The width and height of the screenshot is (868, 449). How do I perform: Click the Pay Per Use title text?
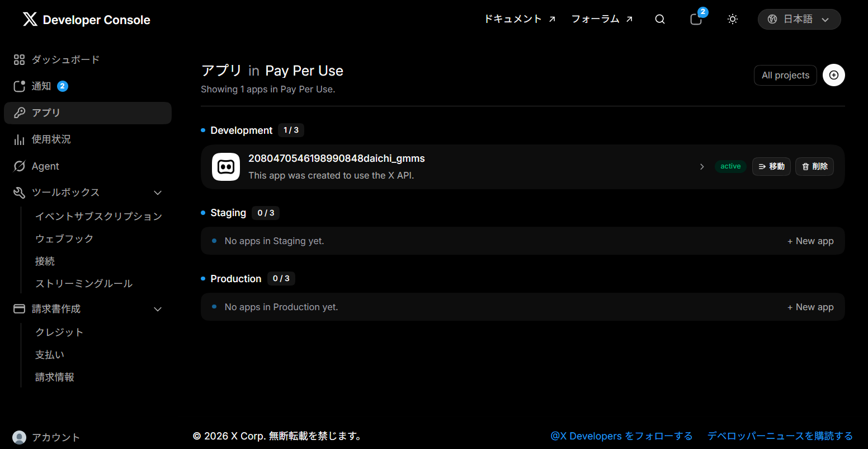[304, 71]
